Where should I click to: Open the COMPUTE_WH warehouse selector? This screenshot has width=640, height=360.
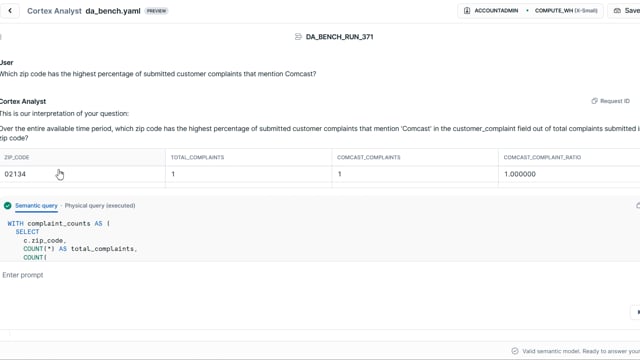point(566,11)
